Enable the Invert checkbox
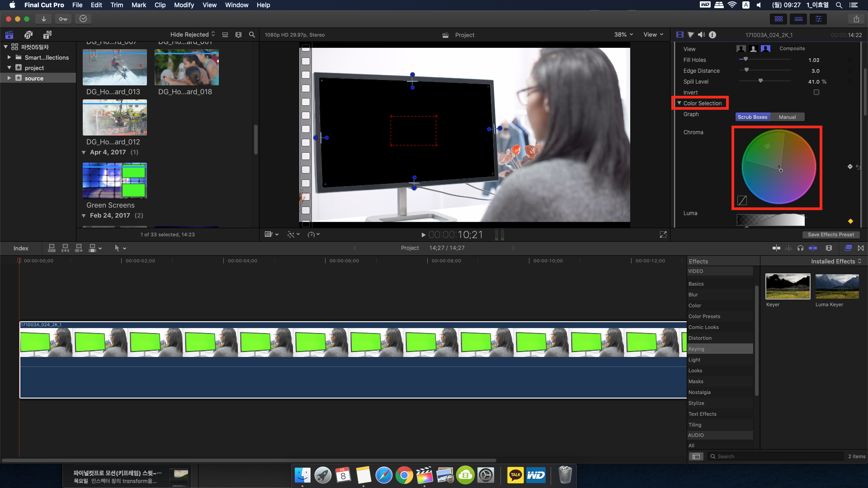 [x=816, y=92]
